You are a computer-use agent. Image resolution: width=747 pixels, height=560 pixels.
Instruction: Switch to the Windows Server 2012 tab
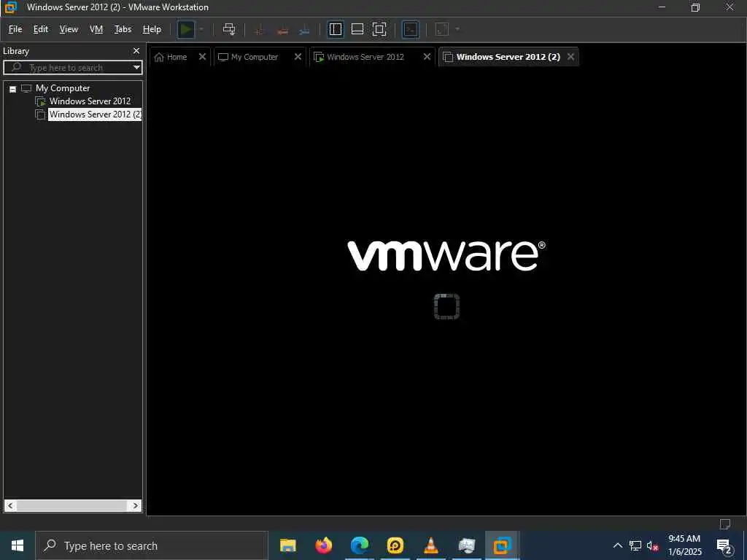[365, 57]
